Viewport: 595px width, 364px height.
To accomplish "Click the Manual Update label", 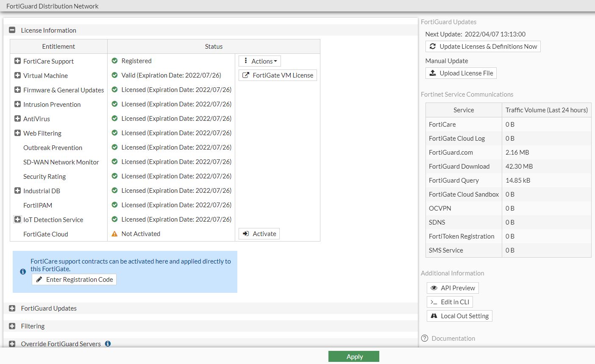I will pos(447,61).
